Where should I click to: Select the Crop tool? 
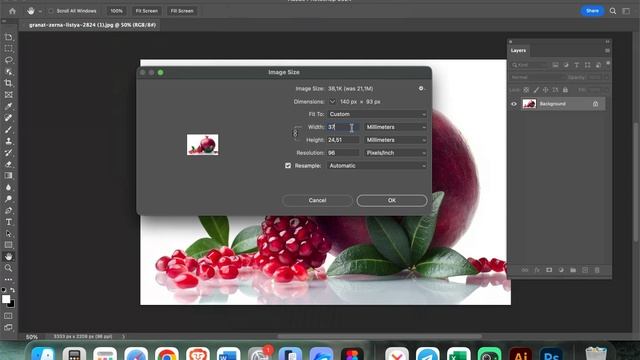point(9,83)
